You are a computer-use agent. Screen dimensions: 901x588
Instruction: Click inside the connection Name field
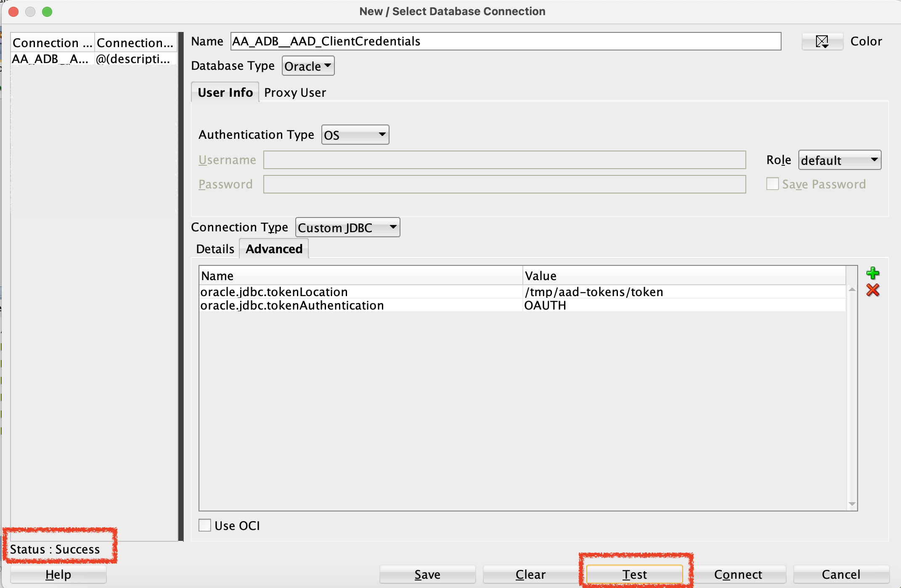pyautogui.click(x=505, y=41)
